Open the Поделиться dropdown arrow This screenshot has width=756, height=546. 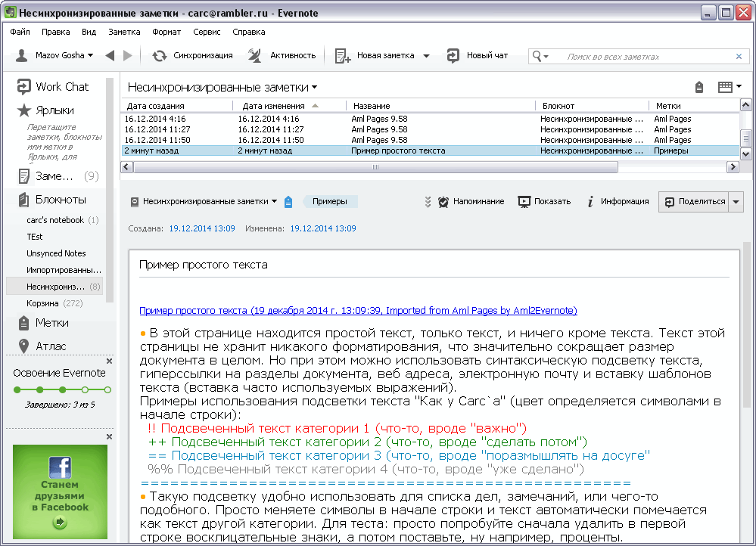[x=736, y=202]
